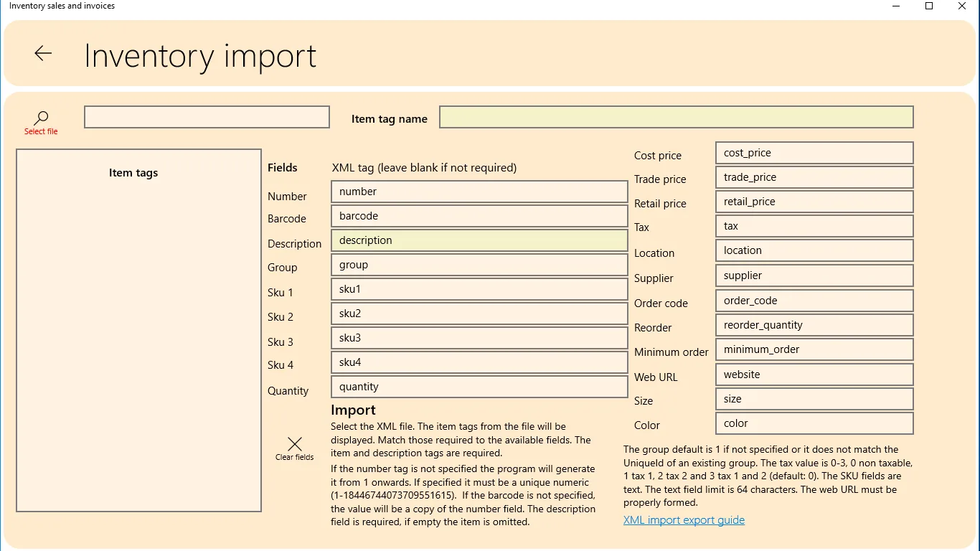Click the Trade price field 'trade_price'
Image resolution: width=980 pixels, height=551 pixels.
(814, 177)
